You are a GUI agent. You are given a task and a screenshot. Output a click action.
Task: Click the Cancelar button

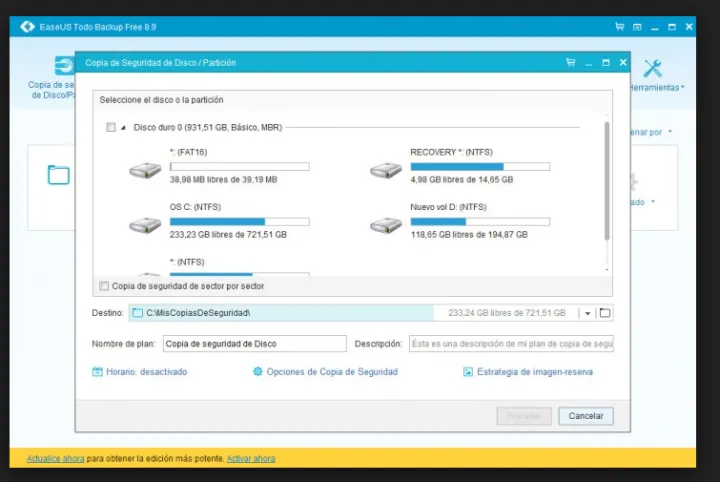tap(586, 416)
